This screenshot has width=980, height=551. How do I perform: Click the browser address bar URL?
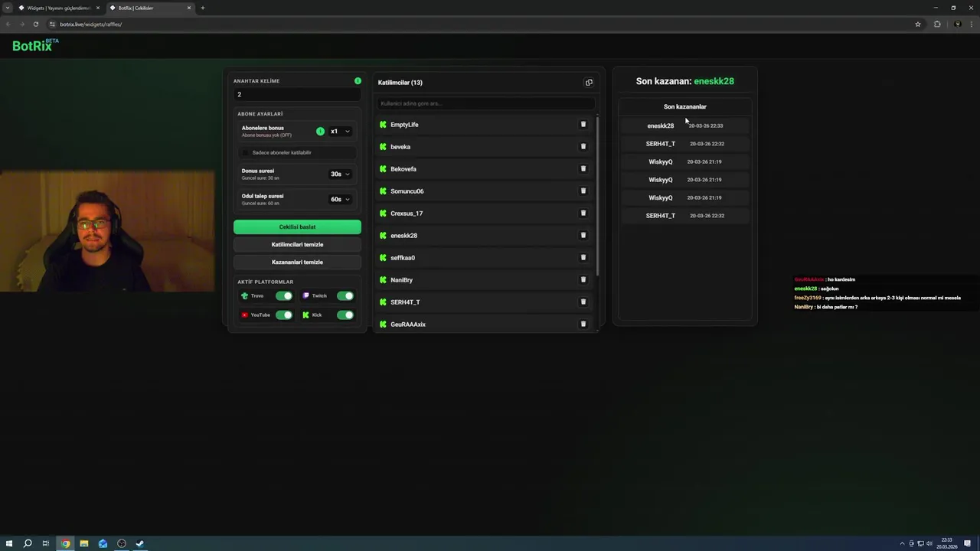[90, 24]
